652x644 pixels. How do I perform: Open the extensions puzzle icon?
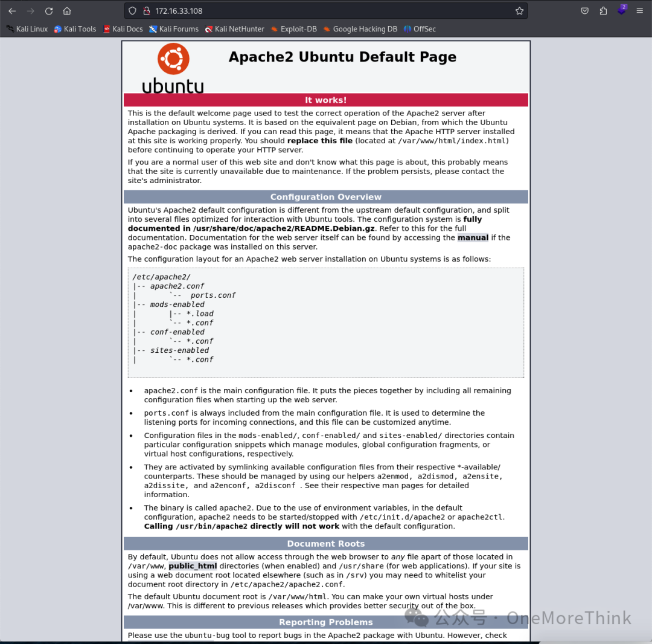tap(603, 11)
